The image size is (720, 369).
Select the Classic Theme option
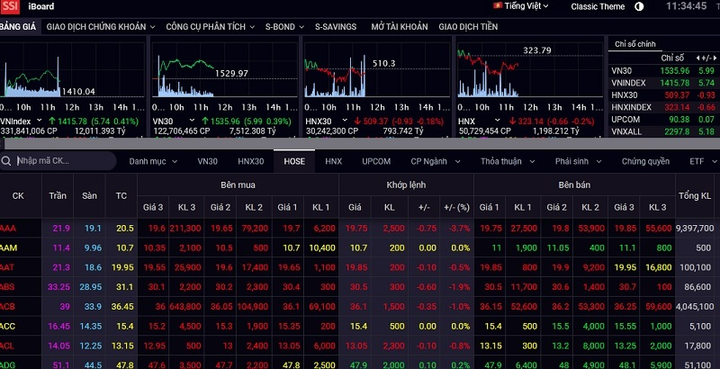tap(597, 6)
